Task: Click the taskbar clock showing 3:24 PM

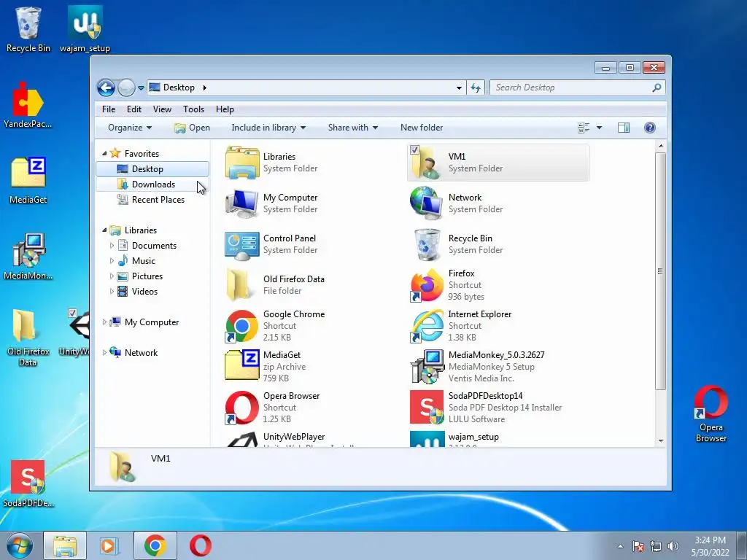Action: pos(710,546)
